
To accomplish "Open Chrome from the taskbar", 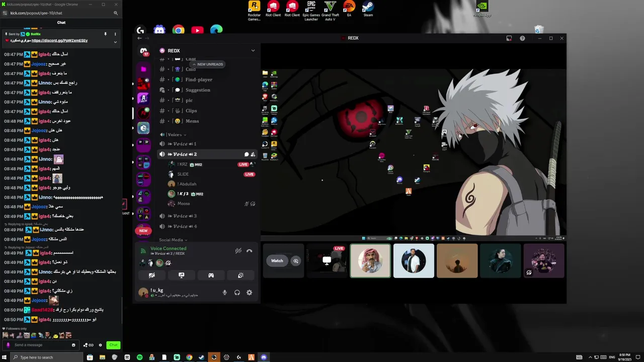I will [x=189, y=357].
